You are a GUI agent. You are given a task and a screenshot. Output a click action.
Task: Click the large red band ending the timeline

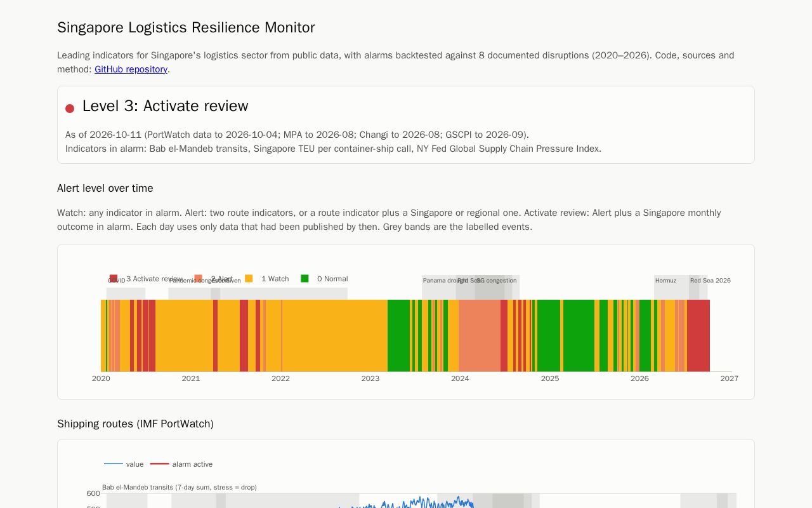point(698,336)
